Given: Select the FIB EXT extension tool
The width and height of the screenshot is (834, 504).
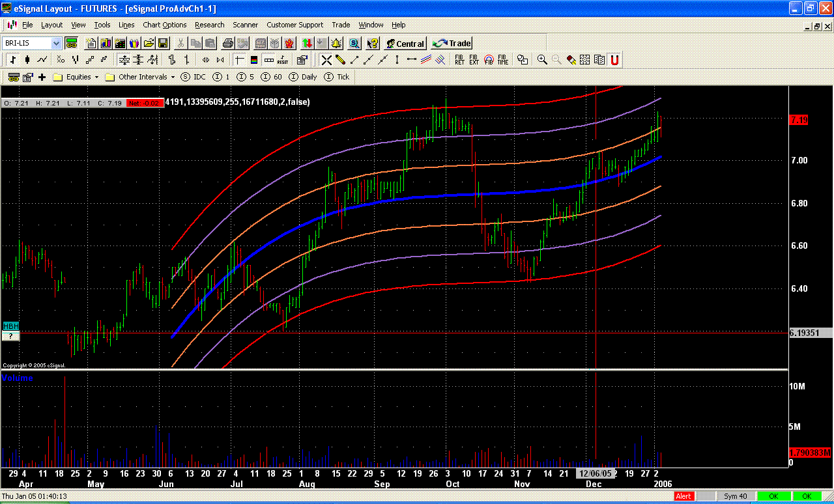Looking at the screenshot, I should pyautogui.click(x=474, y=60).
